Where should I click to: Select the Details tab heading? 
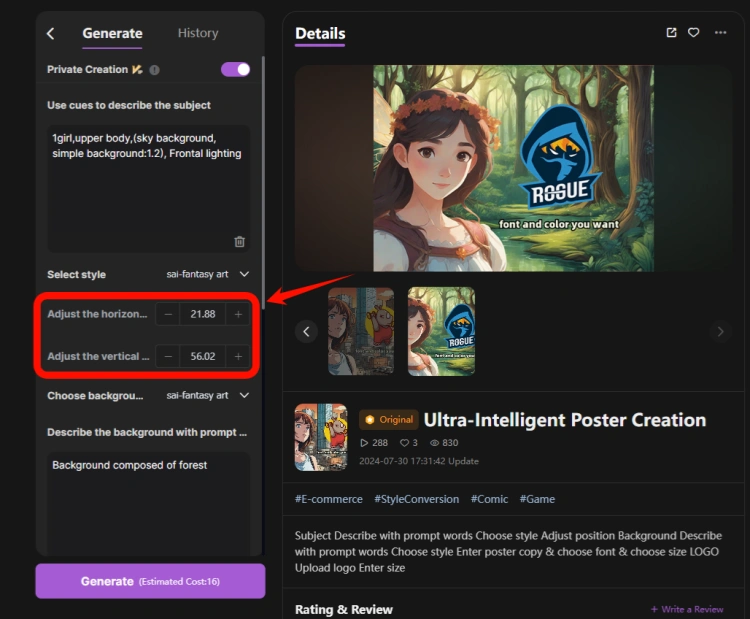click(x=320, y=33)
